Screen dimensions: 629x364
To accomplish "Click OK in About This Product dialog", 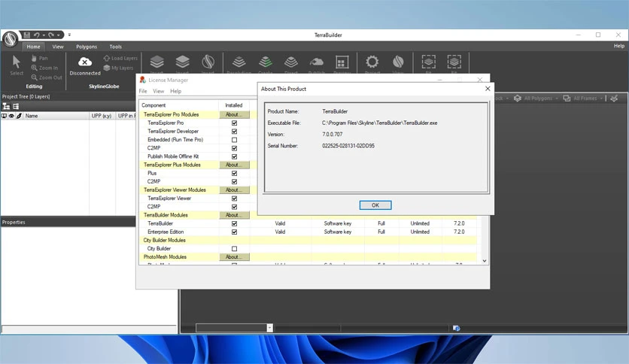I will click(375, 205).
